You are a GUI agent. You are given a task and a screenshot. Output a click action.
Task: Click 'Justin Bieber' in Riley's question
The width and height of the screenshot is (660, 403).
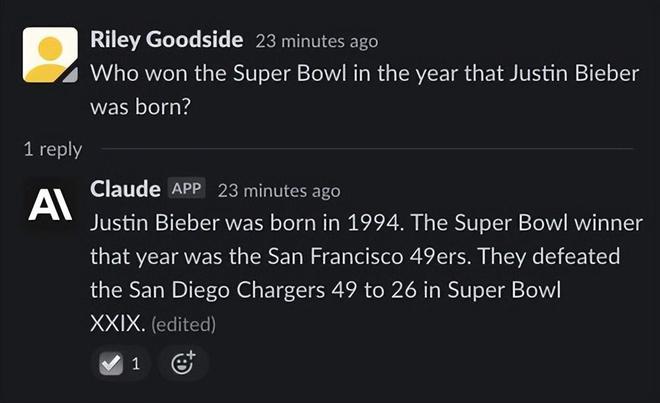[575, 73]
